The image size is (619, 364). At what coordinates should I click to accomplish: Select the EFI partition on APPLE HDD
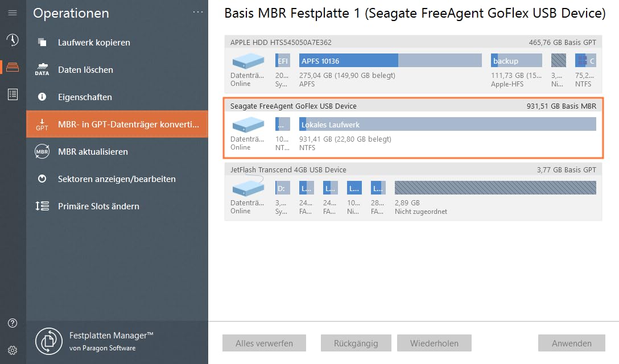pos(283,61)
